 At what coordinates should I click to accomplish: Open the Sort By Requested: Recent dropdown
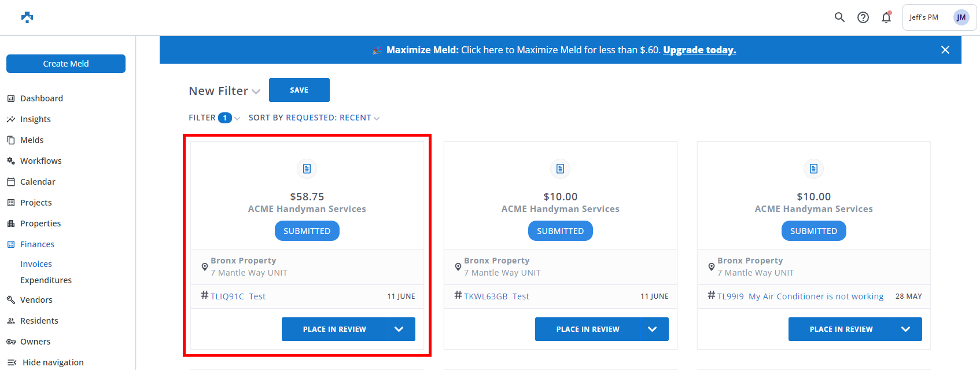coord(376,118)
